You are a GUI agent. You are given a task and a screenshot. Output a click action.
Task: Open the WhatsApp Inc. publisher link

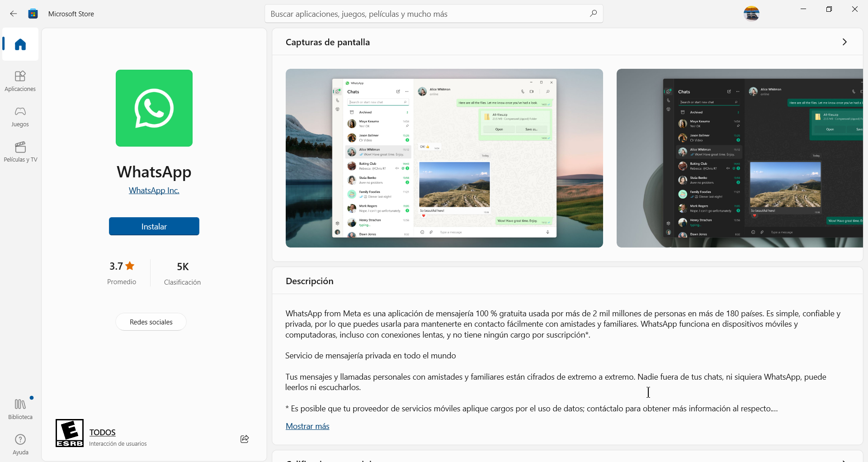tap(154, 191)
